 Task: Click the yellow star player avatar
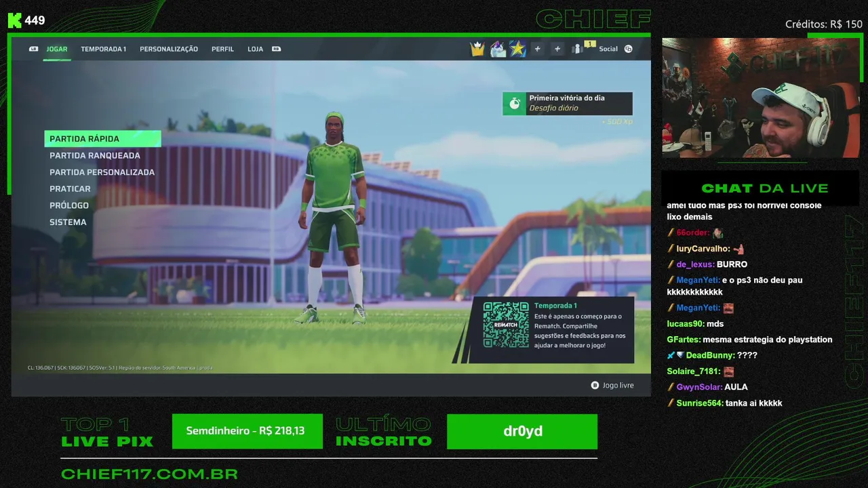pyautogui.click(x=518, y=49)
